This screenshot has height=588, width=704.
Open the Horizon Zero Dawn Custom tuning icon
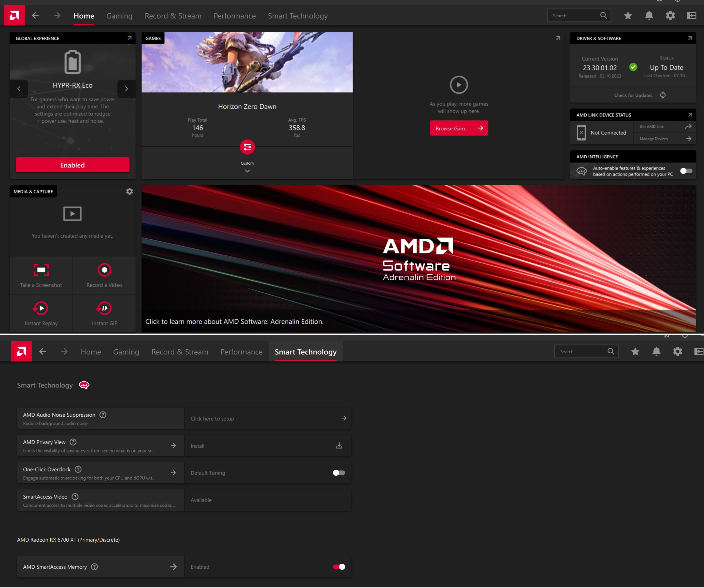pyautogui.click(x=247, y=147)
